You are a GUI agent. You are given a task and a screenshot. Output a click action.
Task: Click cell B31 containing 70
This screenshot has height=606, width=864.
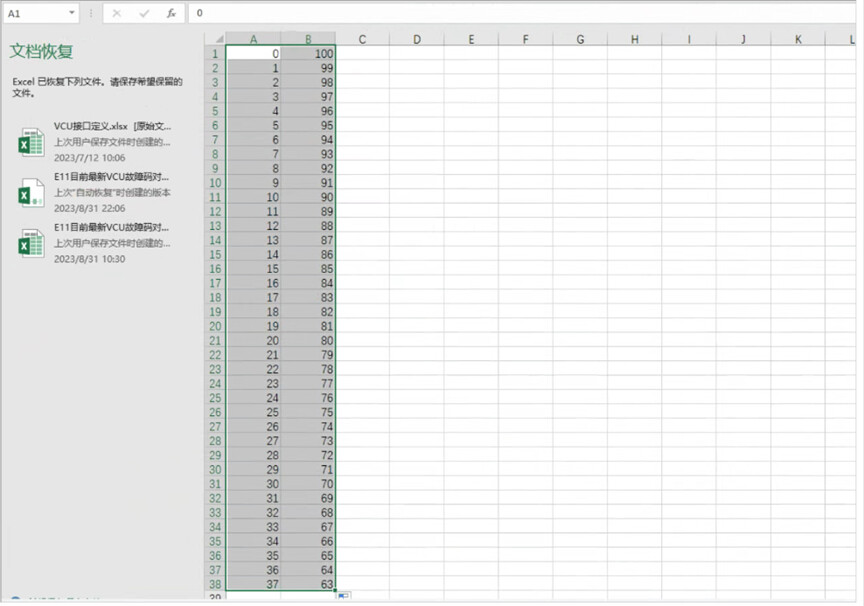point(308,484)
